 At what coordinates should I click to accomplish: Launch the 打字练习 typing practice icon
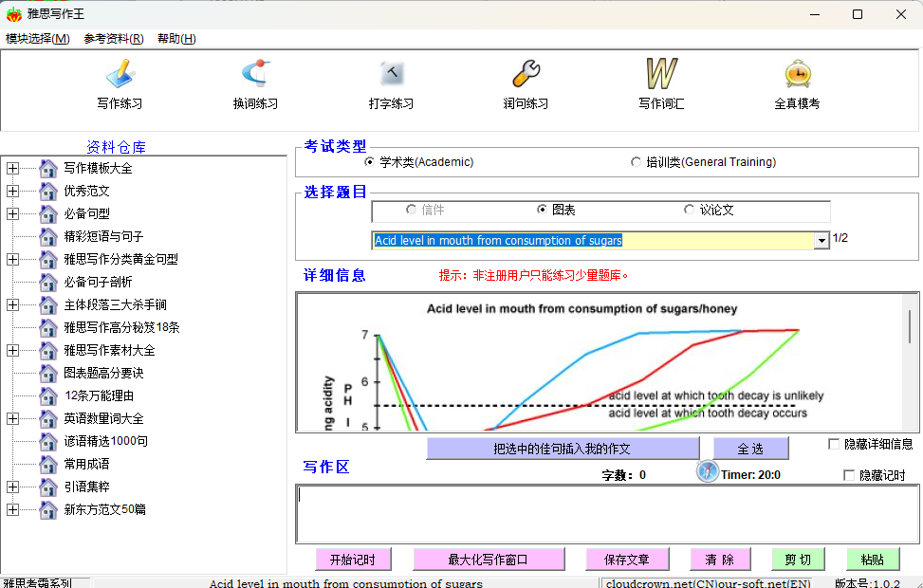pos(391,75)
